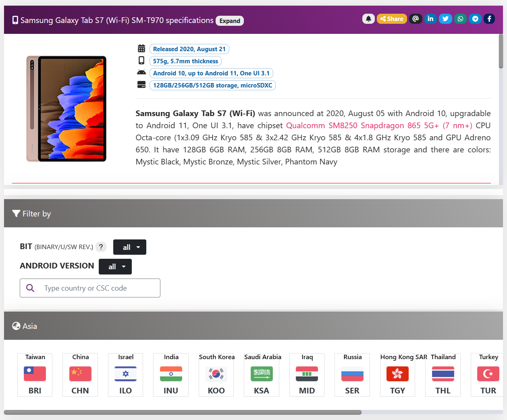The width and height of the screenshot is (507, 420).
Task: Click the Galaxy Tab S7 product image
Action: pos(66,109)
